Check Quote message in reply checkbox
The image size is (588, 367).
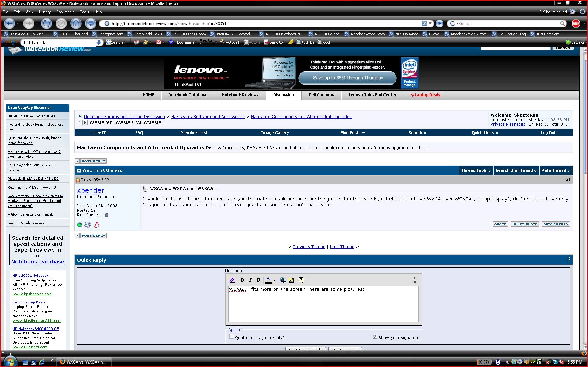(231, 337)
